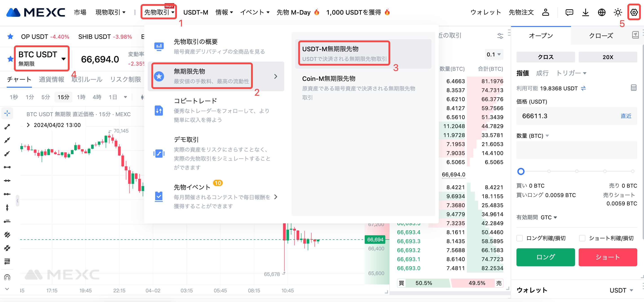Click the guide icon beside the Close tab

click(635, 35)
